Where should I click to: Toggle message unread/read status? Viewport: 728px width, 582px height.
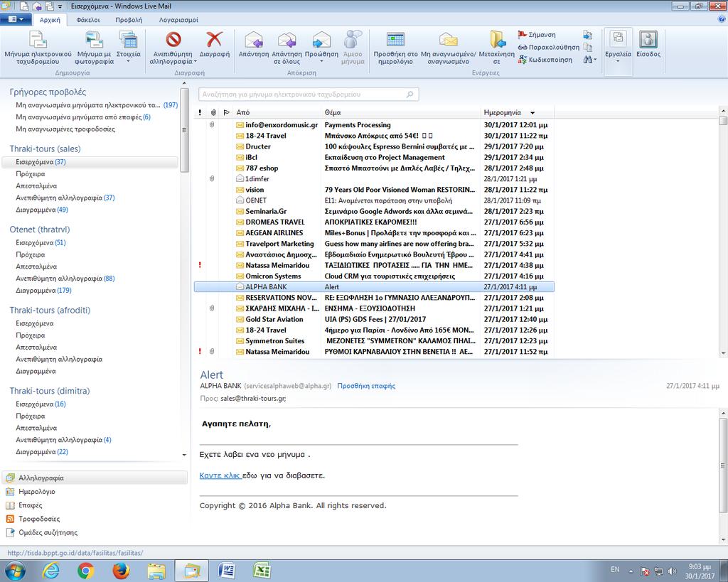pos(449,47)
